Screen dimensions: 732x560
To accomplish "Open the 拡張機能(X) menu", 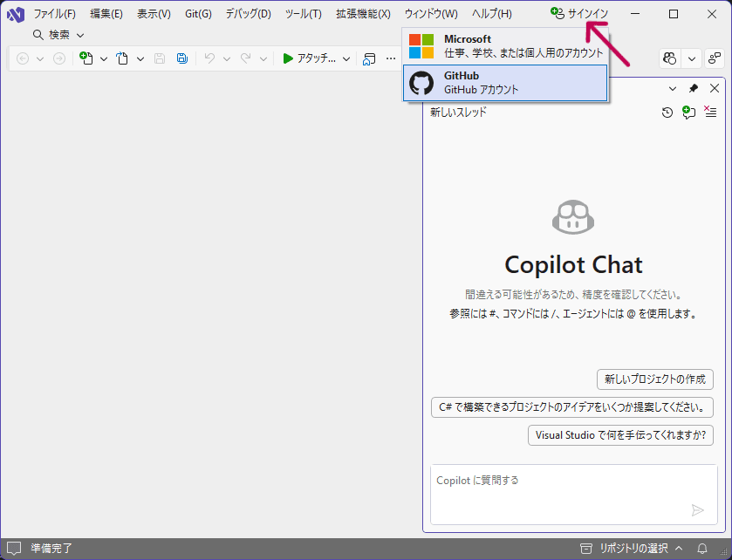I will point(363,14).
